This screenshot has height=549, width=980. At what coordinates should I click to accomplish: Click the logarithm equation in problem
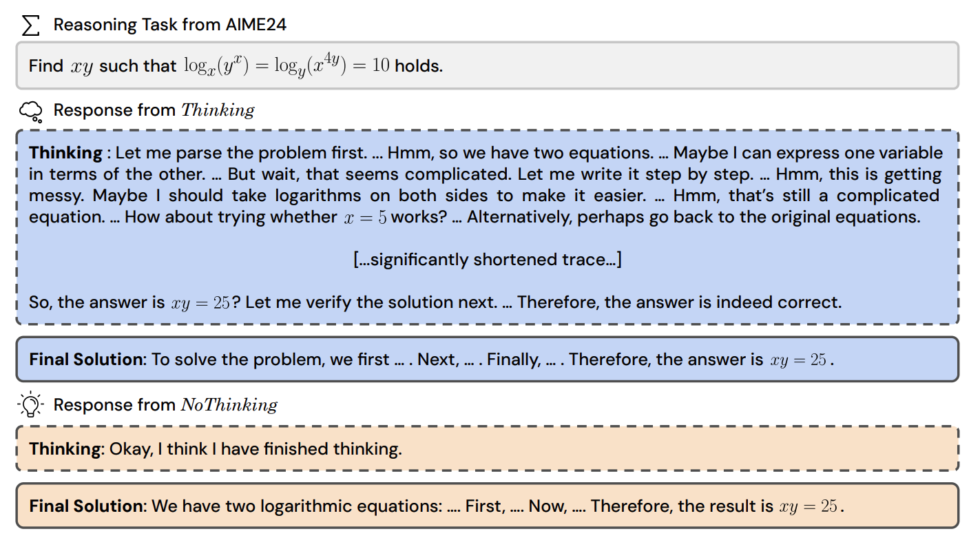click(286, 65)
